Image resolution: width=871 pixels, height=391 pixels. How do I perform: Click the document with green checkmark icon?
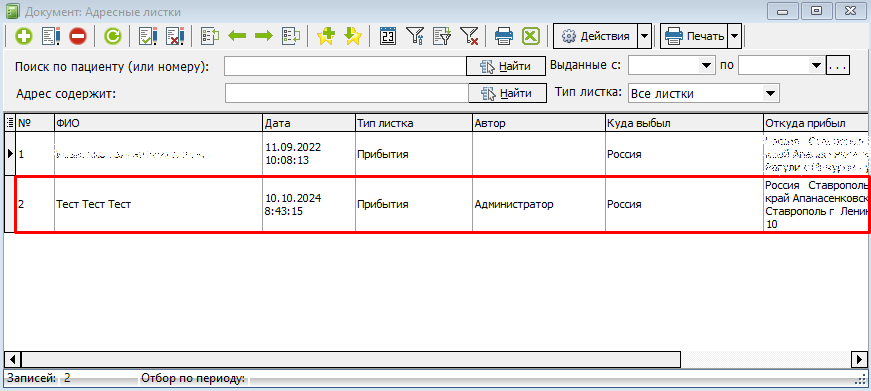[148, 37]
